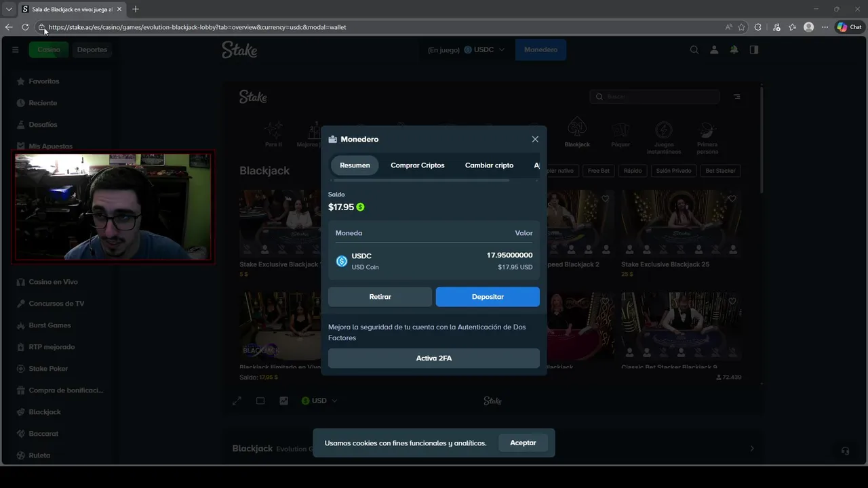Image resolution: width=868 pixels, height=488 pixels.
Task: Close the Monedero wallet dialog
Action: (x=535, y=139)
